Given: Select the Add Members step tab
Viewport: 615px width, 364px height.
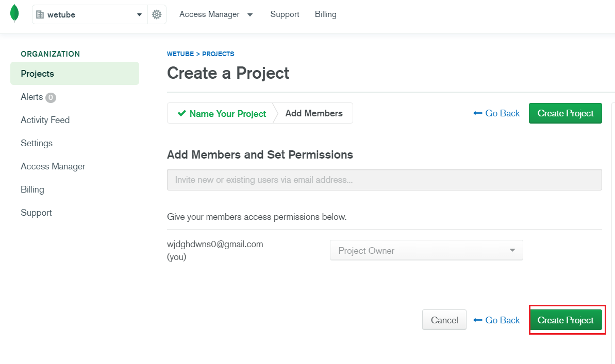Looking at the screenshot, I should point(313,114).
